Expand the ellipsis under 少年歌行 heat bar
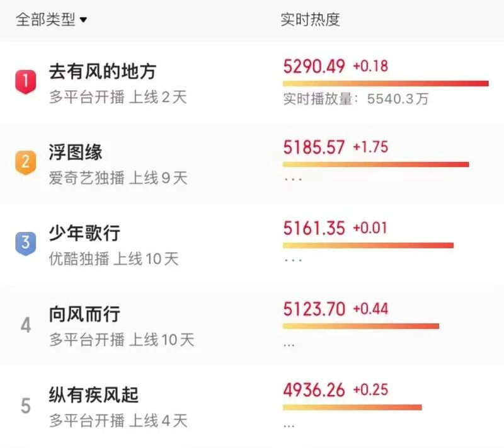504x448 pixels. coord(293,260)
